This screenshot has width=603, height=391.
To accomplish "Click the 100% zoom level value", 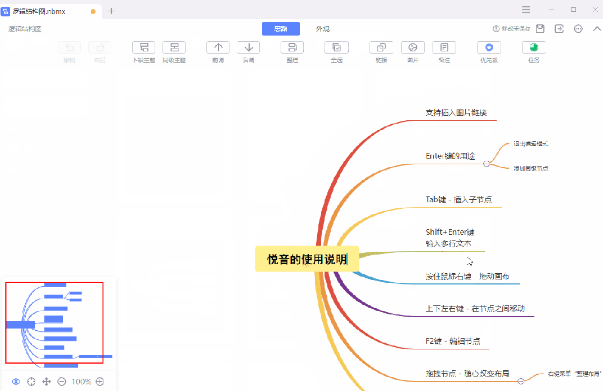I will [x=81, y=381].
